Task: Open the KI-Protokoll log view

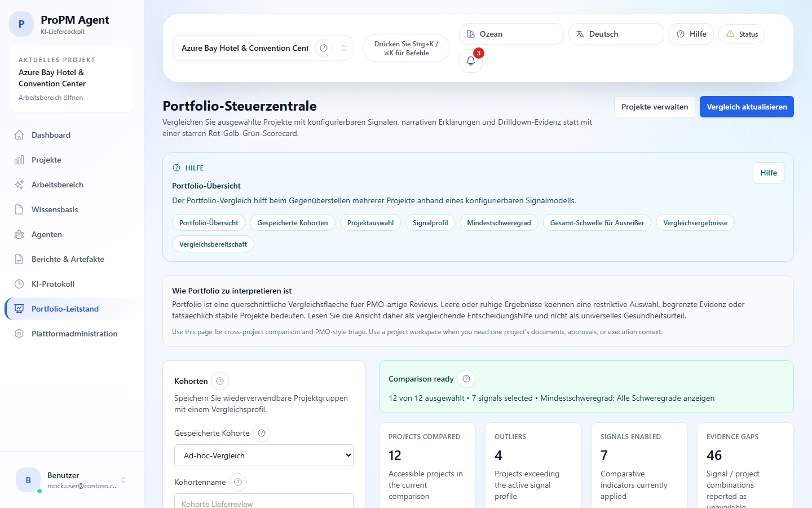Action: [x=52, y=284]
